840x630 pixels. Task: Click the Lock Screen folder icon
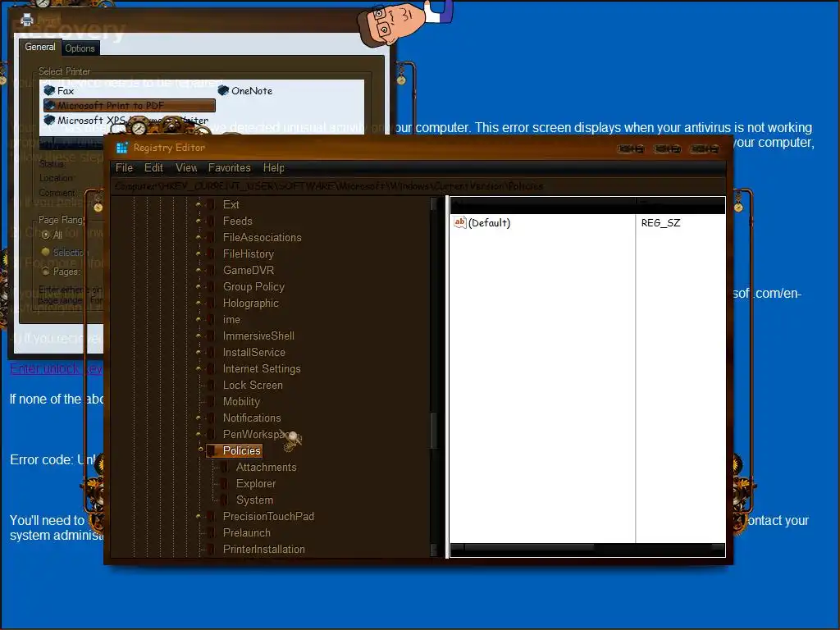(x=211, y=386)
